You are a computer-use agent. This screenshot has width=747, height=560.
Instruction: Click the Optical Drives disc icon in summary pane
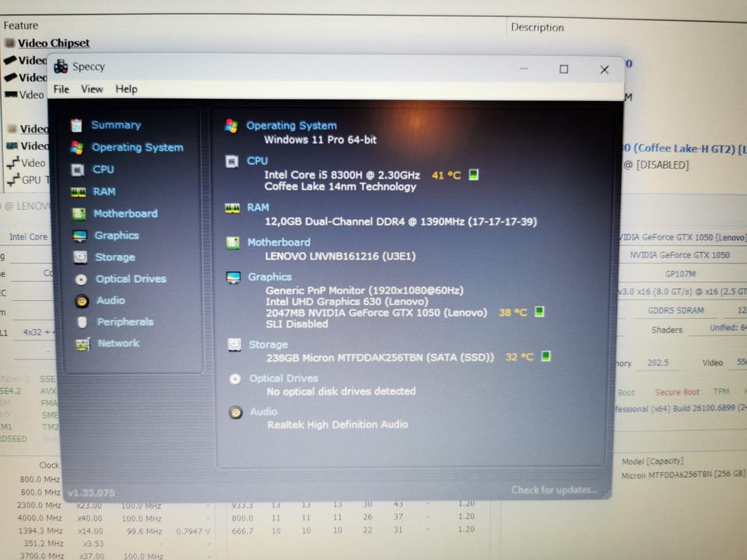(x=235, y=379)
